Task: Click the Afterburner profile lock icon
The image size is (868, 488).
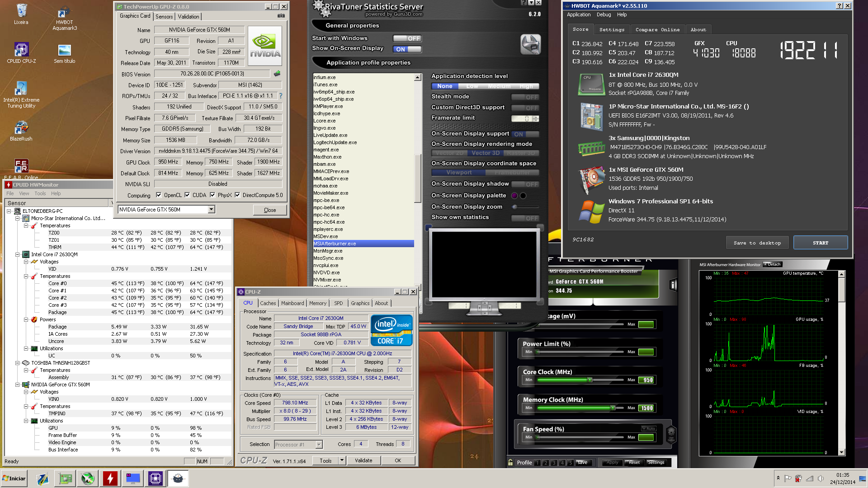Action: pos(510,462)
